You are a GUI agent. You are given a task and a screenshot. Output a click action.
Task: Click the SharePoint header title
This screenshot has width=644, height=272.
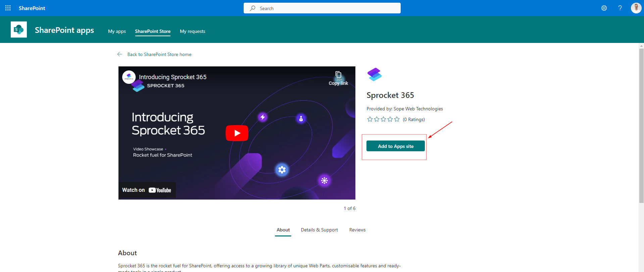coord(32,8)
